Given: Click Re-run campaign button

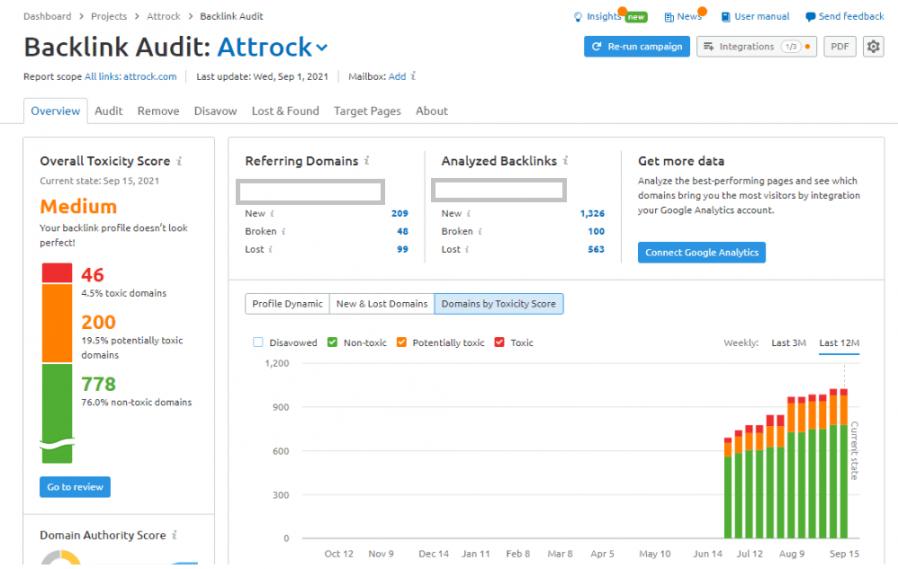Looking at the screenshot, I should coord(637,47).
